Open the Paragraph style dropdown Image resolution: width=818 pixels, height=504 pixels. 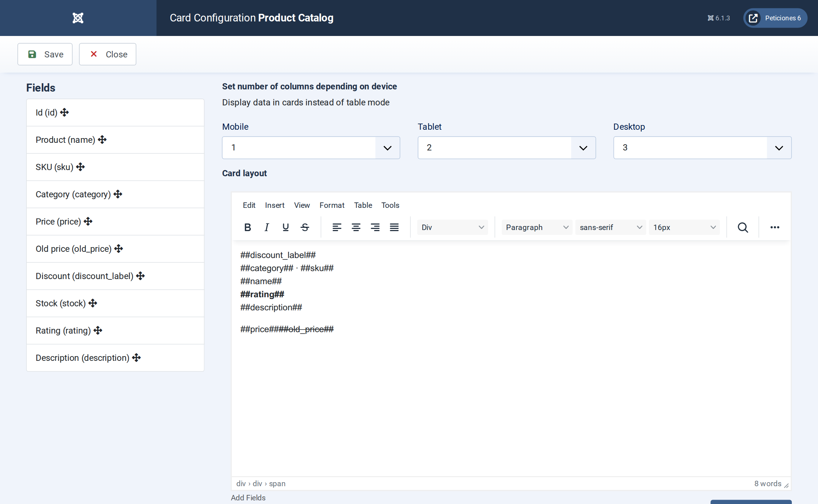537,227
